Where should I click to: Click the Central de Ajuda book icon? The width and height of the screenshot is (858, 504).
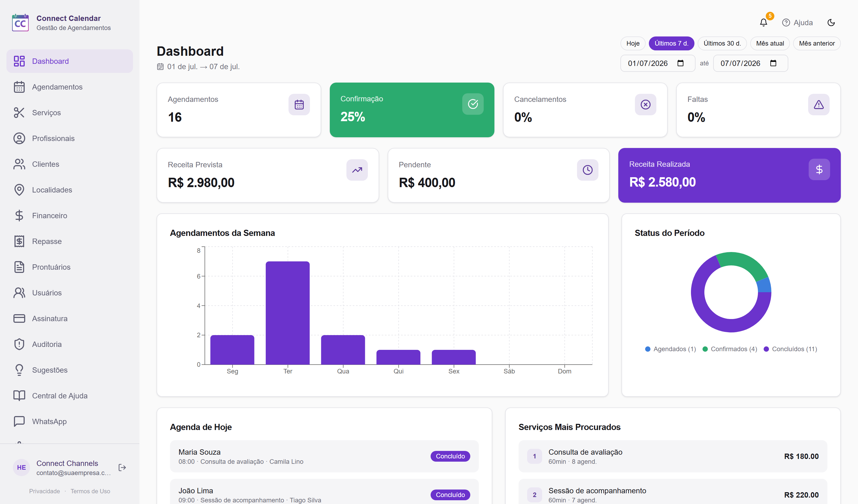[x=19, y=396]
